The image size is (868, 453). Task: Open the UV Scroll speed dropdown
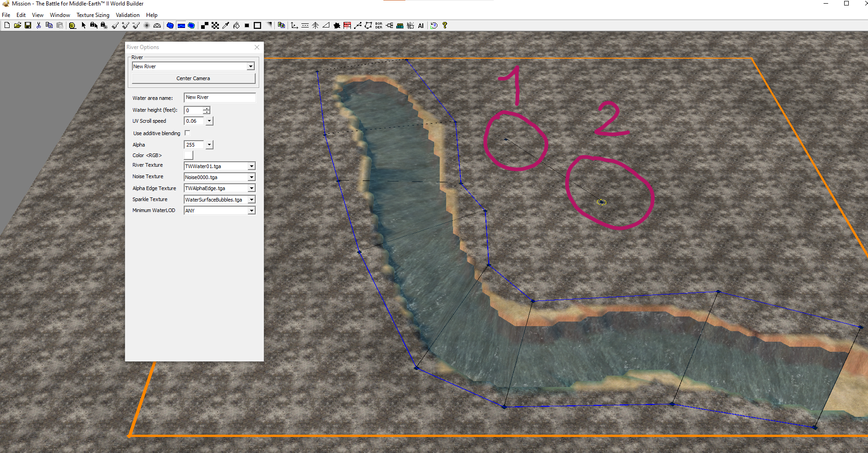pyautogui.click(x=209, y=121)
